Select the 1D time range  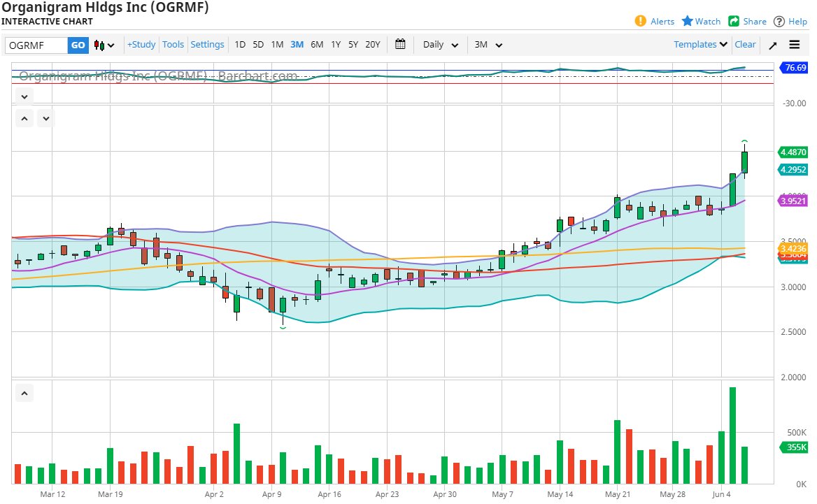[240, 45]
